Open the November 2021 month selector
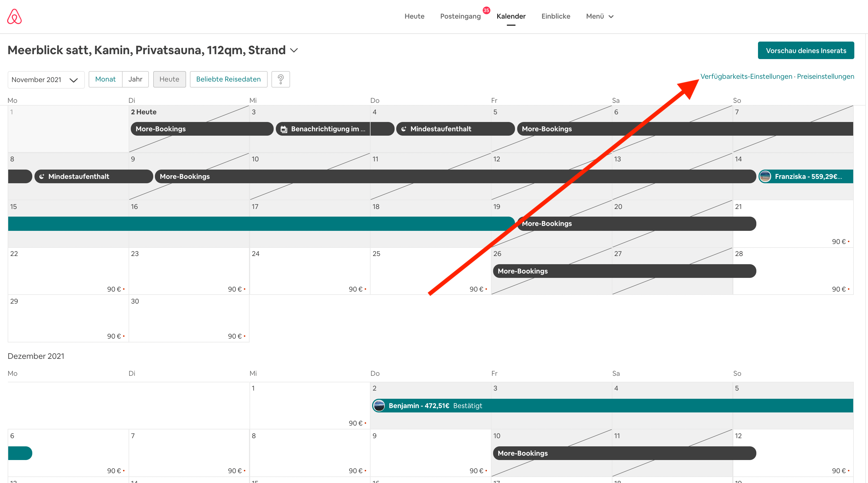Viewport: 868px width, 483px height. click(x=46, y=80)
